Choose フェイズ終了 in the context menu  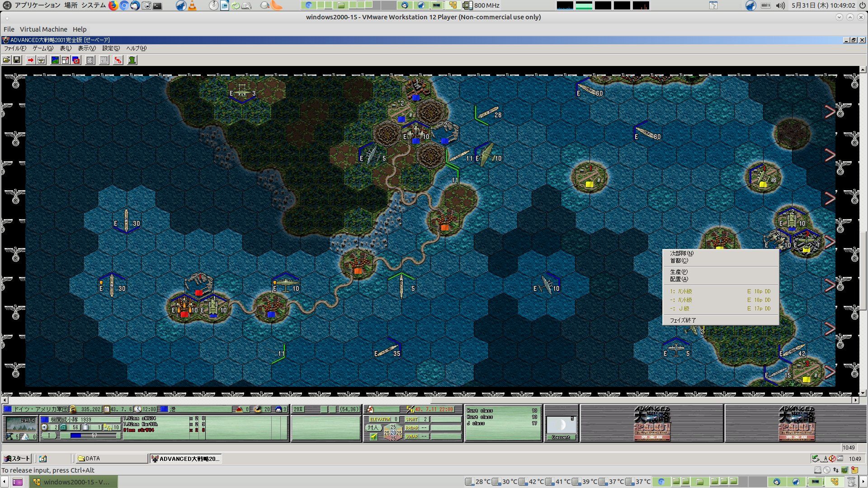721,320
